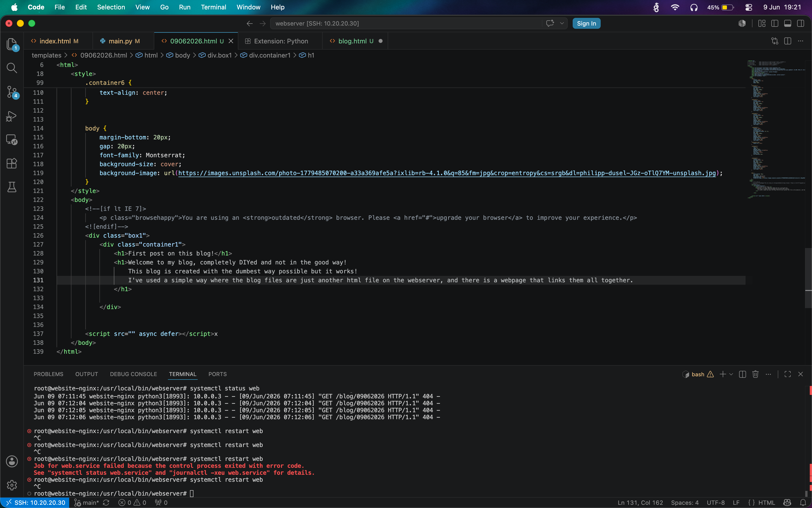
Task: Kill terminal with trash icon
Action: point(755,374)
